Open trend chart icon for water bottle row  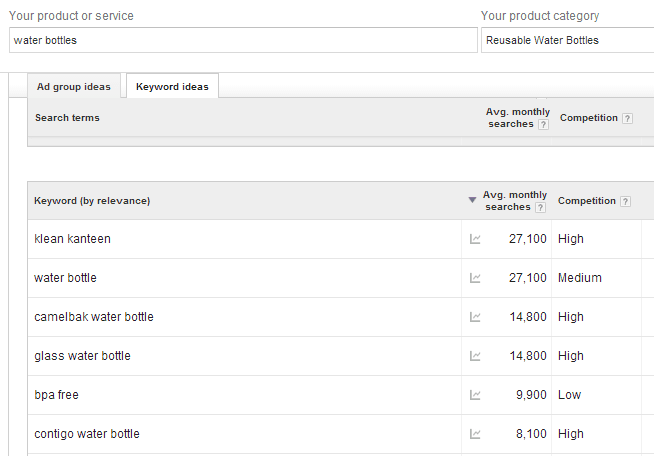pos(475,278)
